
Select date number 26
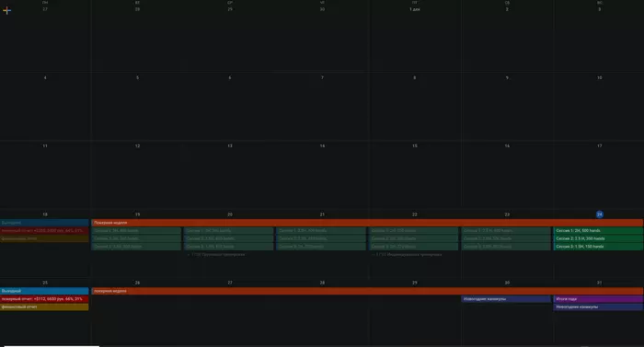(x=137, y=283)
